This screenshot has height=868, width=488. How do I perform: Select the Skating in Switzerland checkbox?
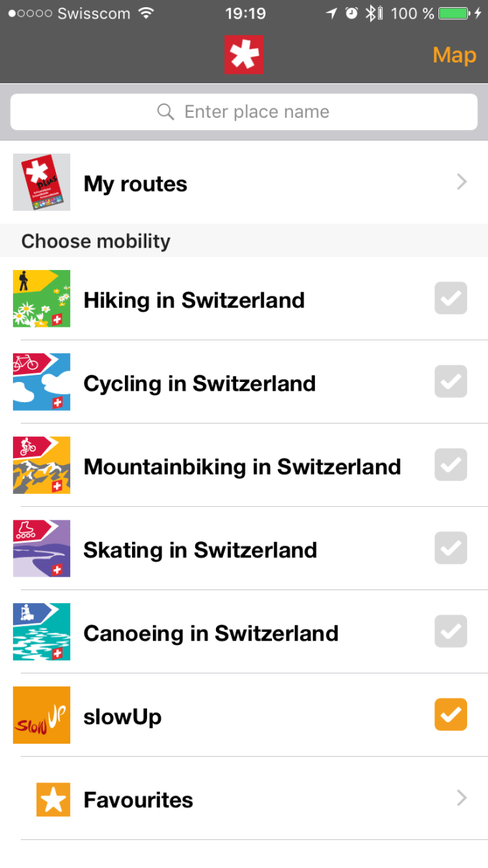(x=451, y=549)
